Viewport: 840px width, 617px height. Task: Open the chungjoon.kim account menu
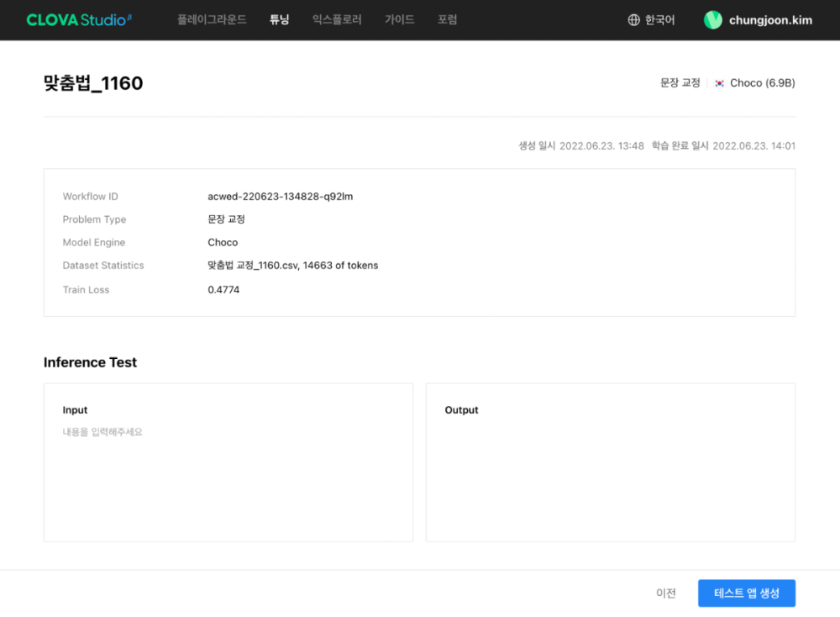tap(769, 20)
